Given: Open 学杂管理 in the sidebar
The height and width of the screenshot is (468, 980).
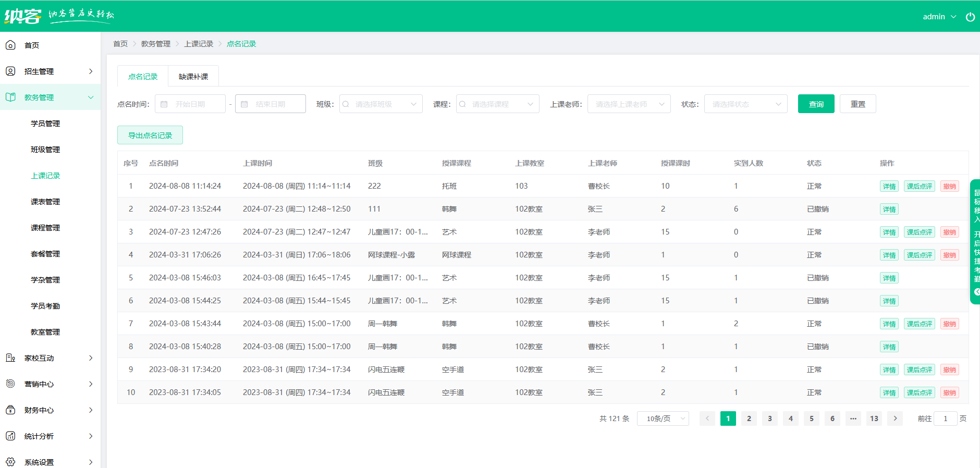Looking at the screenshot, I should click(45, 280).
